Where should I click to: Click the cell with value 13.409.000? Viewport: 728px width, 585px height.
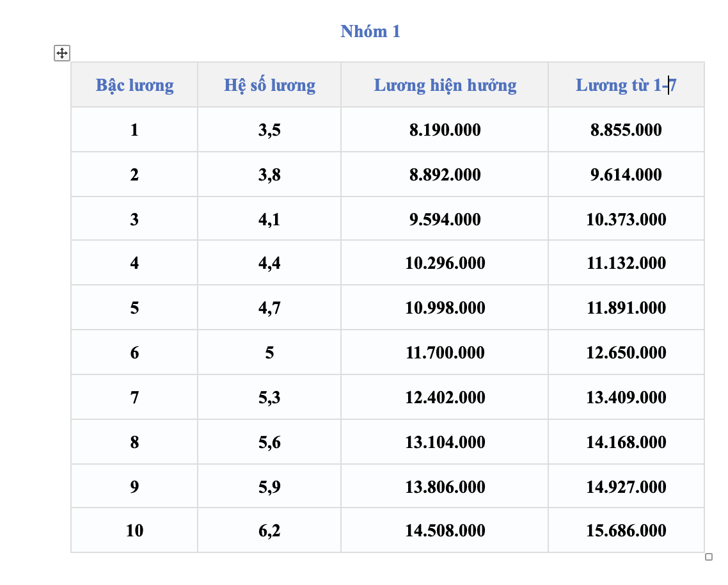pos(626,397)
